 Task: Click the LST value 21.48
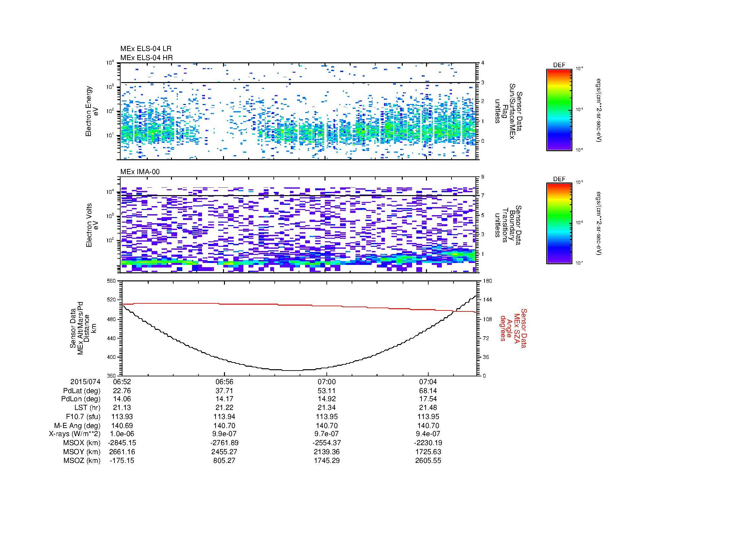(428, 408)
